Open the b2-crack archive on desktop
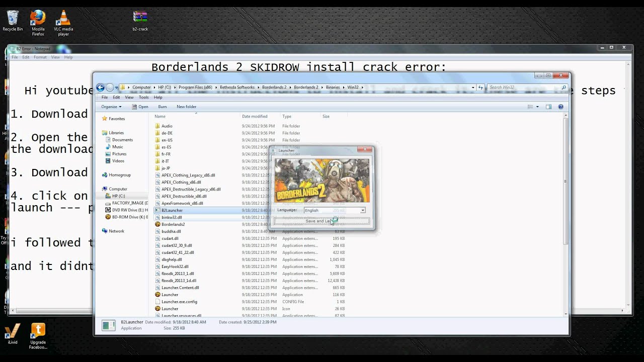 pos(140,21)
